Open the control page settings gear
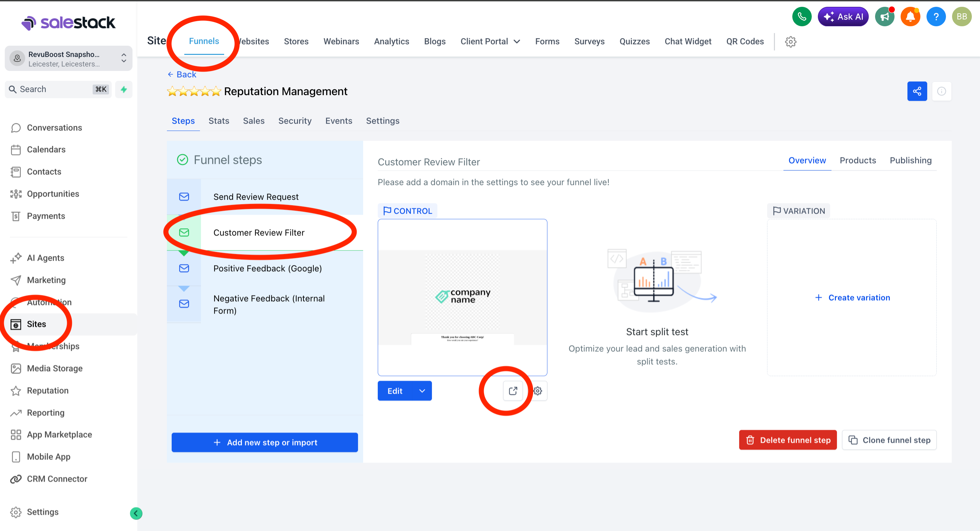Viewport: 980px width, 531px height. pos(538,391)
